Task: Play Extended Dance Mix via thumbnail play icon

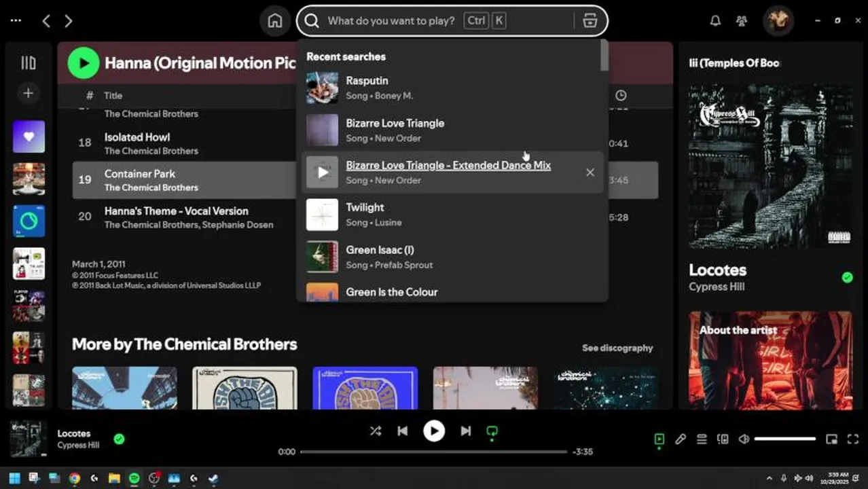Action: 323,173
